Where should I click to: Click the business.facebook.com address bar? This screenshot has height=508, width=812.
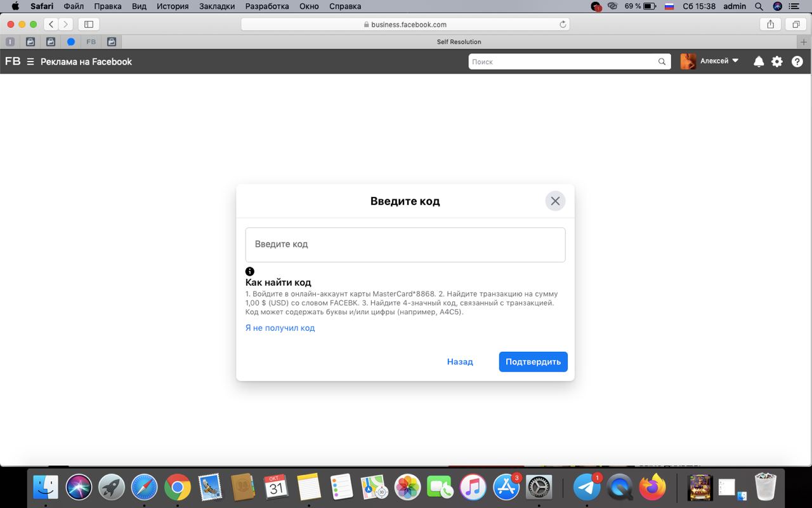pyautogui.click(x=405, y=24)
